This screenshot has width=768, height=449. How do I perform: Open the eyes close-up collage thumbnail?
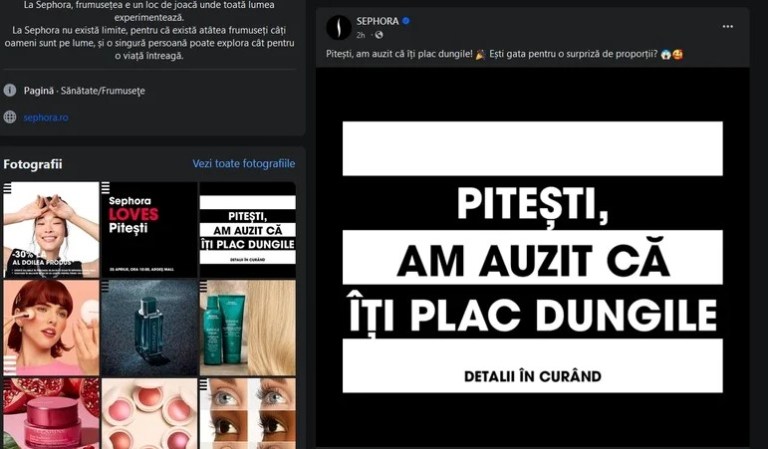point(248,413)
